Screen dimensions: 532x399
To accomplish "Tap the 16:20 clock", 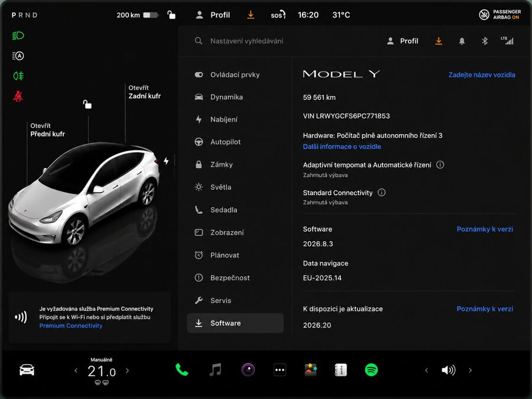I will coord(308,15).
